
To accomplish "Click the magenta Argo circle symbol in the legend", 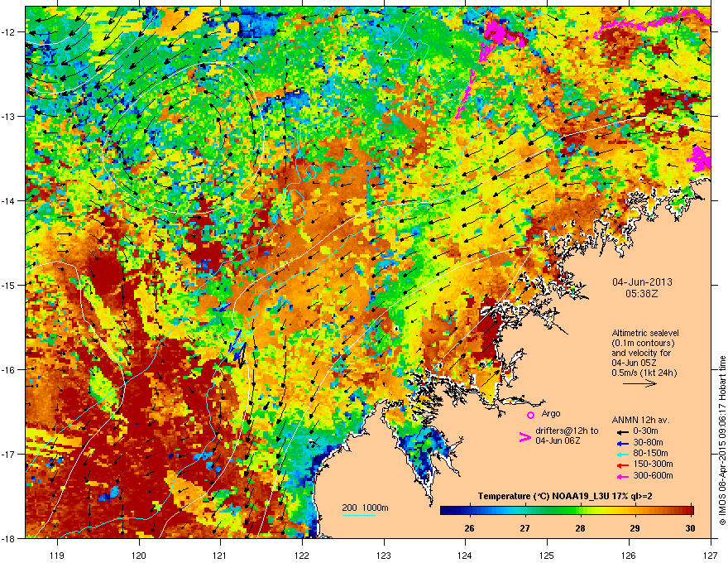I will click(x=530, y=415).
